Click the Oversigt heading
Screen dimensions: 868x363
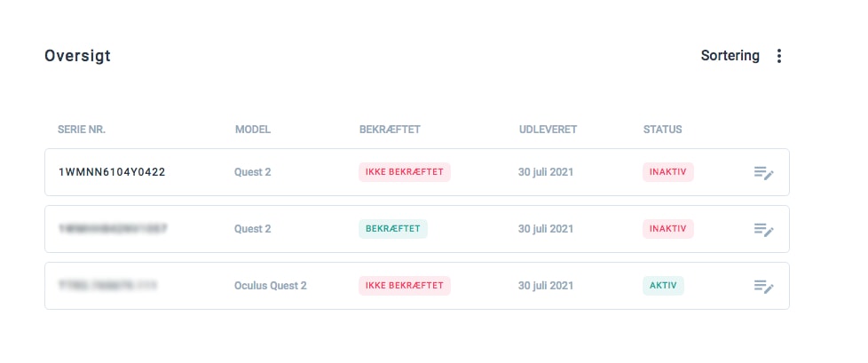(77, 56)
